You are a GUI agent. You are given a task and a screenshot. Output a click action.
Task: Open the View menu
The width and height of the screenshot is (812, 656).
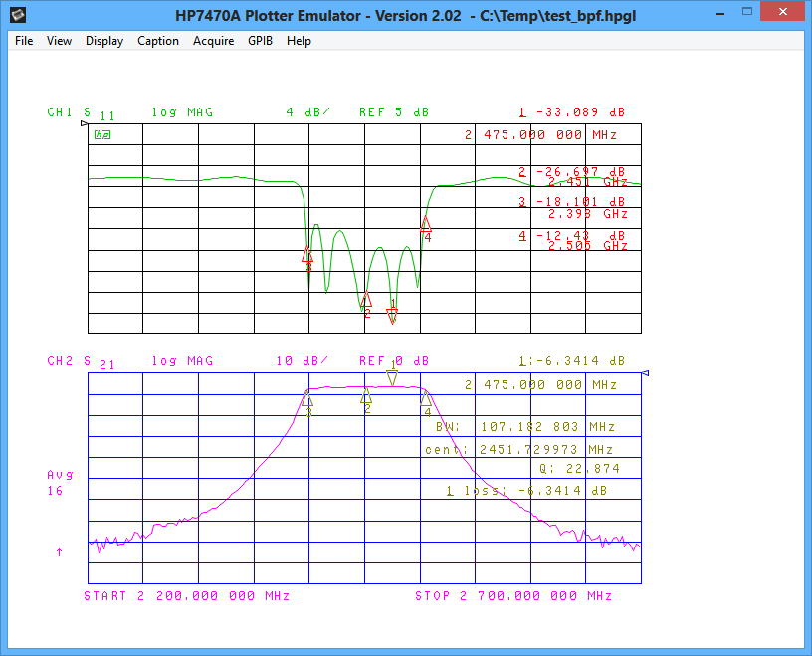59,41
